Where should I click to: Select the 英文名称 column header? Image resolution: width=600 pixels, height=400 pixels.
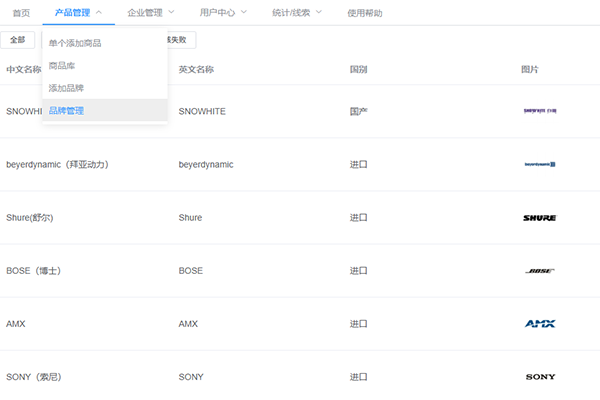point(196,69)
